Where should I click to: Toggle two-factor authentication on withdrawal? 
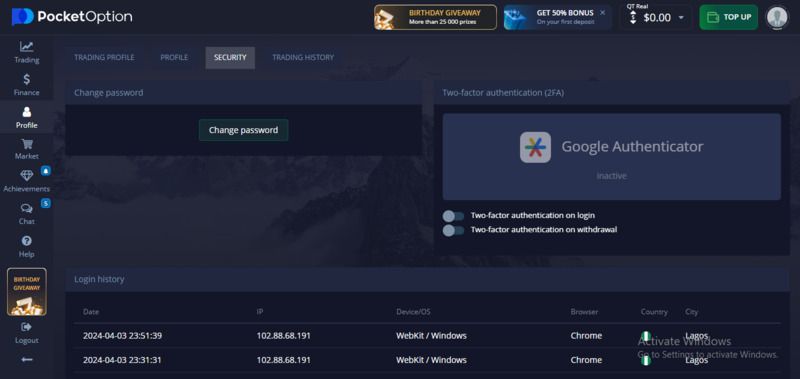(453, 230)
